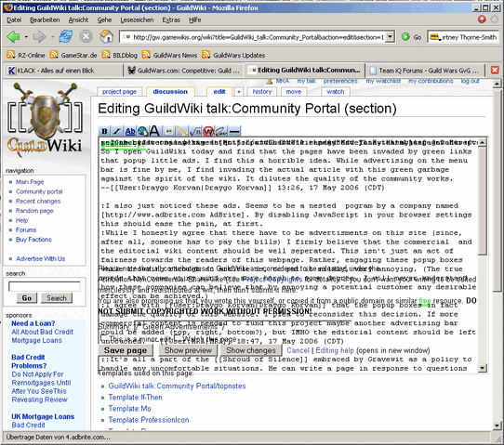The width and height of the screenshot is (504, 445).
Task: Open the Ansicht menu
Action: [x=78, y=20]
